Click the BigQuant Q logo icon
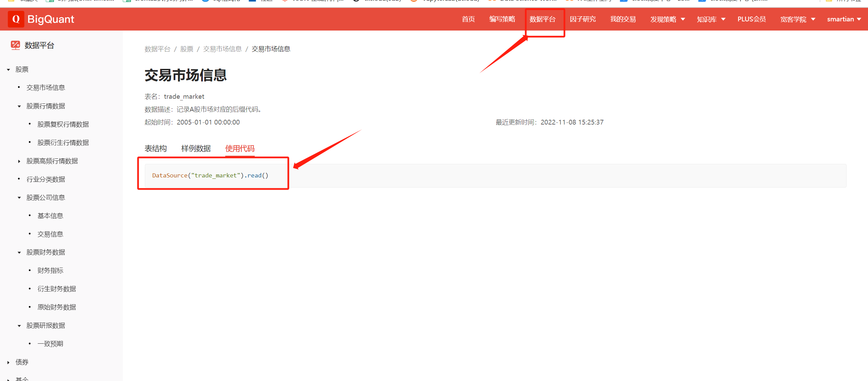Screen dimensions: 868x381 [16, 19]
